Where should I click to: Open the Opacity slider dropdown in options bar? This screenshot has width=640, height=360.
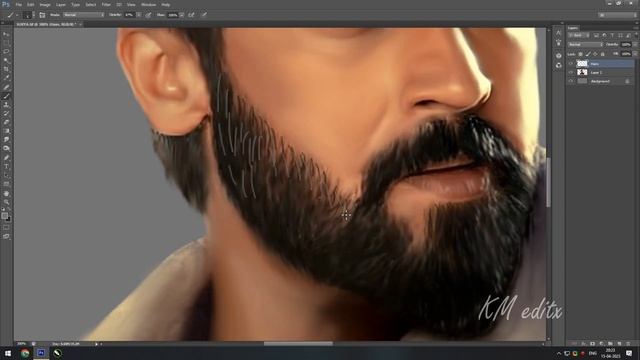click(x=139, y=15)
